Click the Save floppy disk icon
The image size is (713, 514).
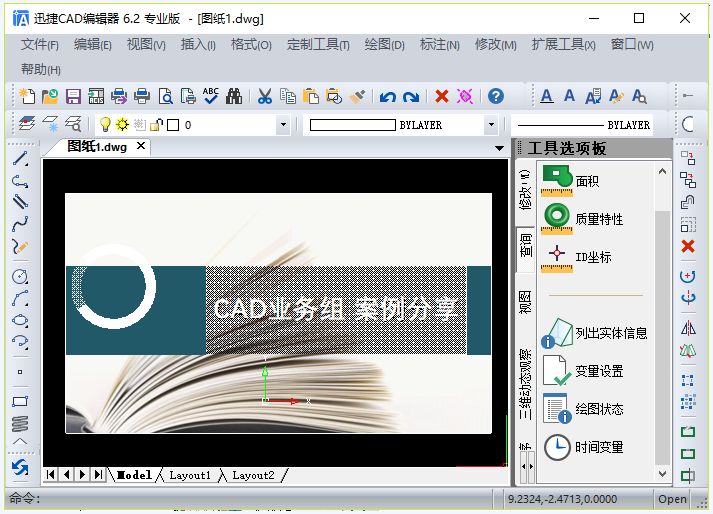tap(73, 96)
